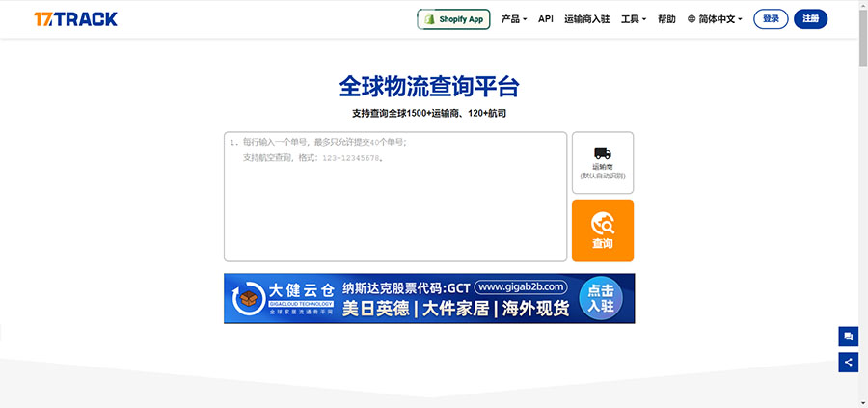
Task: Open the 帮助 help page
Action: 666,19
